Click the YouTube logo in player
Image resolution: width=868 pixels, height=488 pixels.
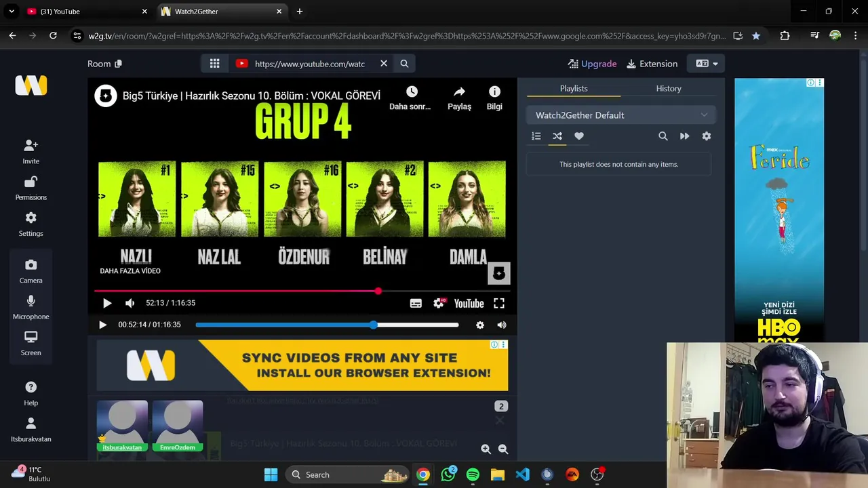point(469,304)
